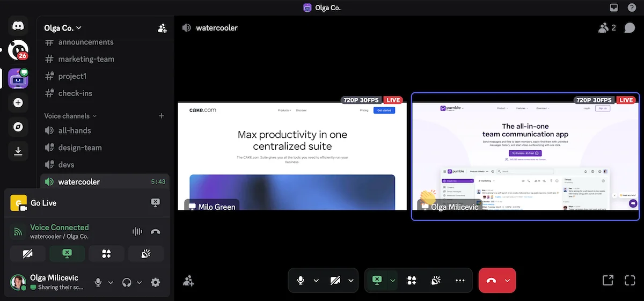The height and width of the screenshot is (301, 644).
Task: Start an activity from the left panel
Action: pos(106,254)
